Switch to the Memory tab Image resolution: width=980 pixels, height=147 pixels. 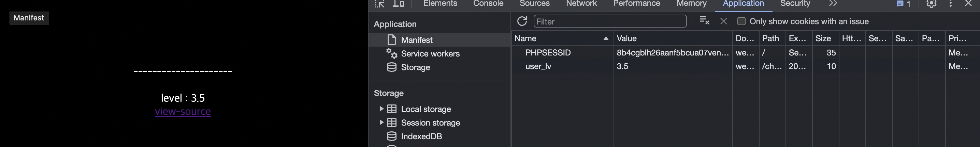[691, 3]
